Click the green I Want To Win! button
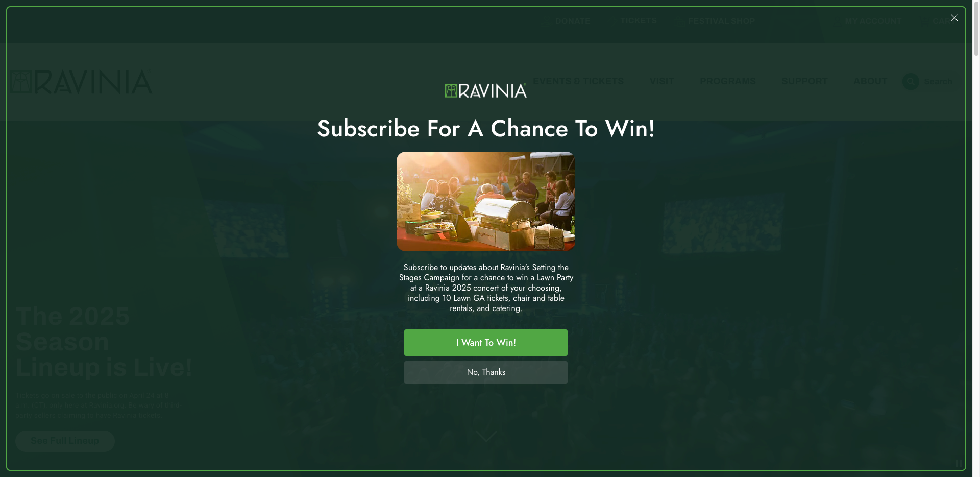The width and height of the screenshot is (980, 477). [x=485, y=343]
